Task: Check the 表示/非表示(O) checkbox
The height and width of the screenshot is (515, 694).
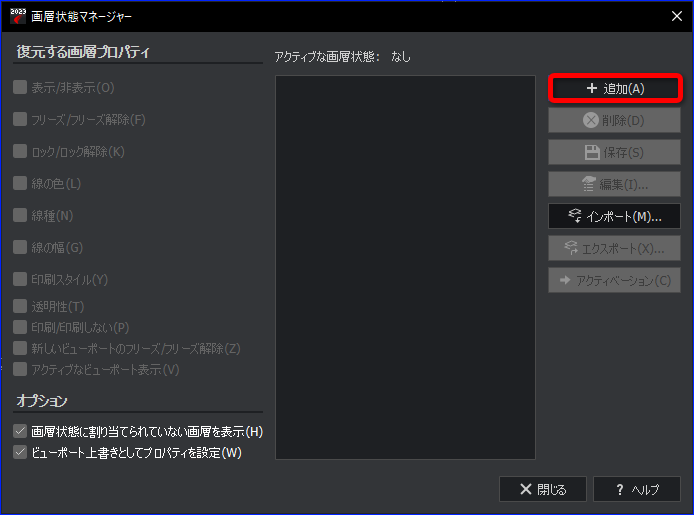Action: pyautogui.click(x=20, y=87)
